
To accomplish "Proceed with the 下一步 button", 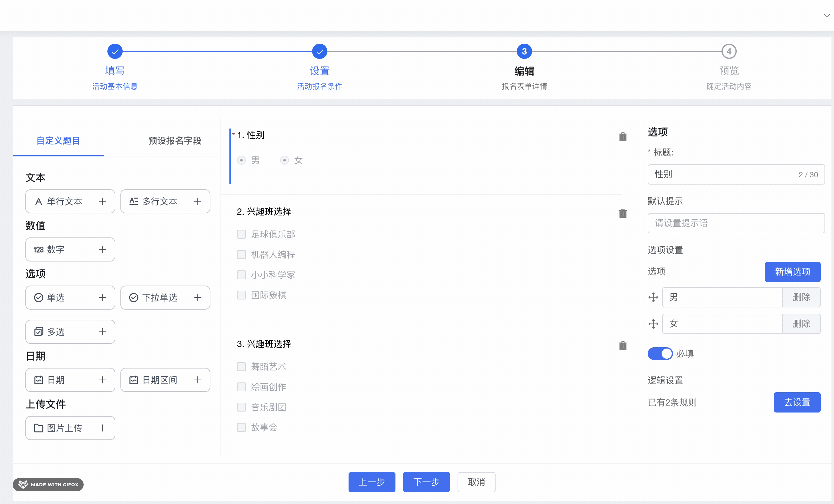I will pyautogui.click(x=426, y=482).
